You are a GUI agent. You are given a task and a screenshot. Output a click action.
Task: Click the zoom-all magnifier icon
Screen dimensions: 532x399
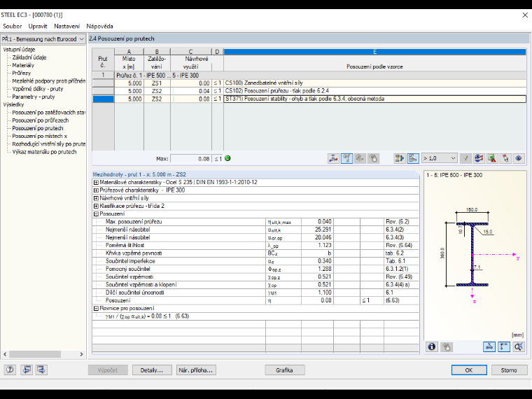(x=519, y=346)
